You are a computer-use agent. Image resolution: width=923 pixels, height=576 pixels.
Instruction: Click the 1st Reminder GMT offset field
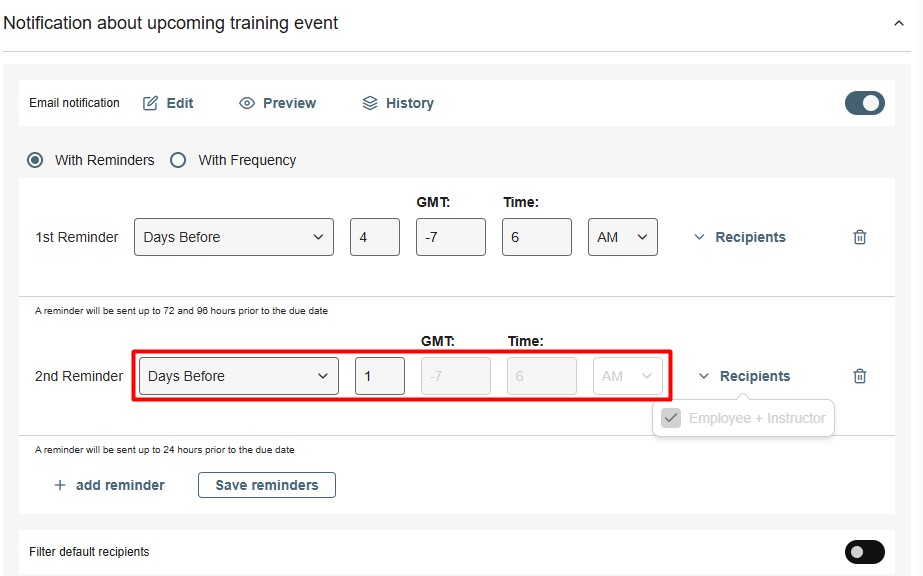(x=450, y=237)
